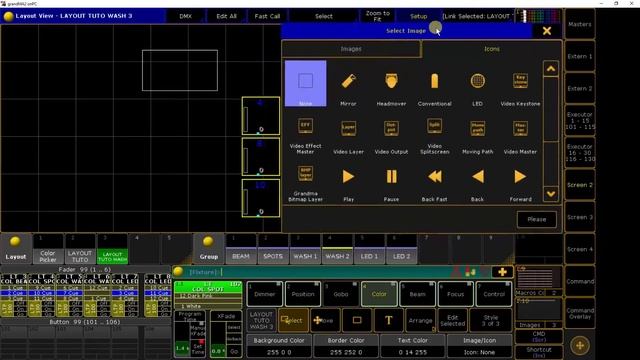
Task: Click the Go button near XFade
Action: tap(234, 351)
